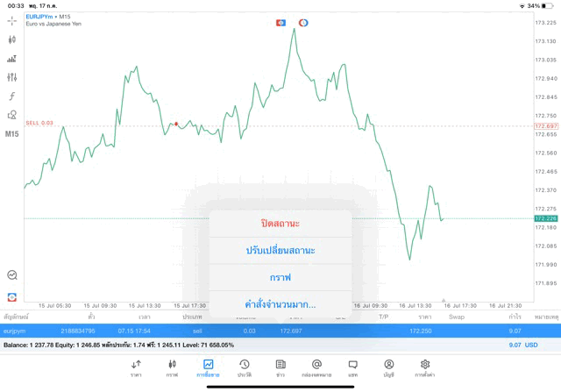561x392 pixels.
Task: Open การตั้งค่า settings gear tab
Action: point(425,367)
